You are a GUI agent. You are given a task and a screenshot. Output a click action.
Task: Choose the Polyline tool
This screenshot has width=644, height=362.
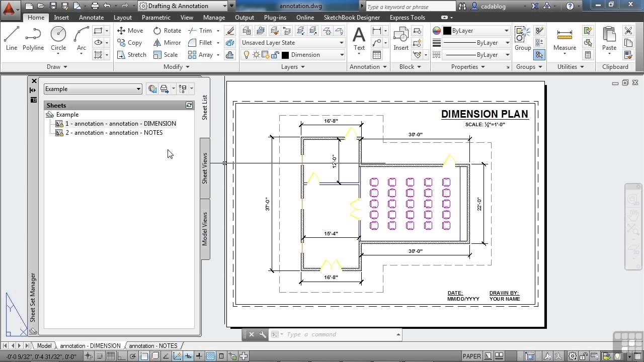pyautogui.click(x=33, y=39)
